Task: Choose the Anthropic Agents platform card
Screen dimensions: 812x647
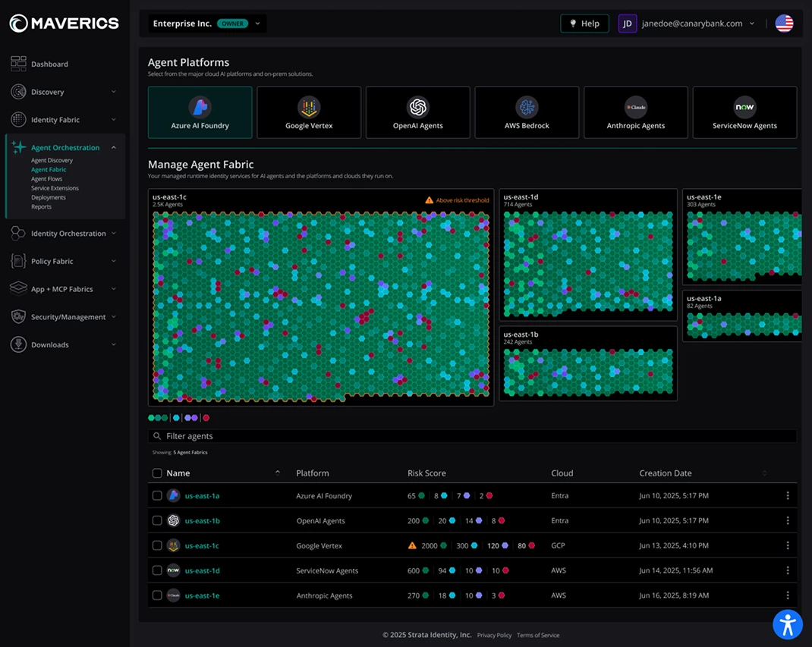Action: 636,112
